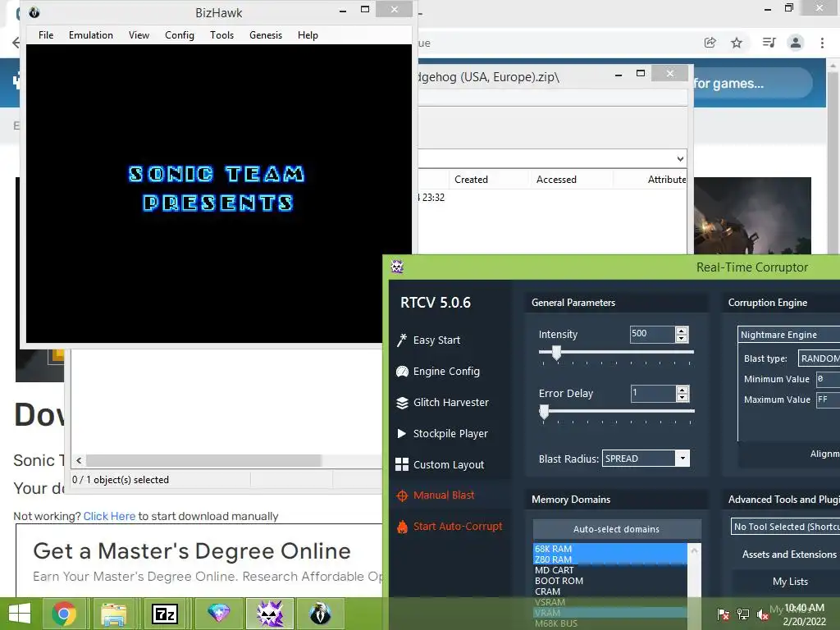Open the Help menu in BizHawk

pyautogui.click(x=308, y=34)
